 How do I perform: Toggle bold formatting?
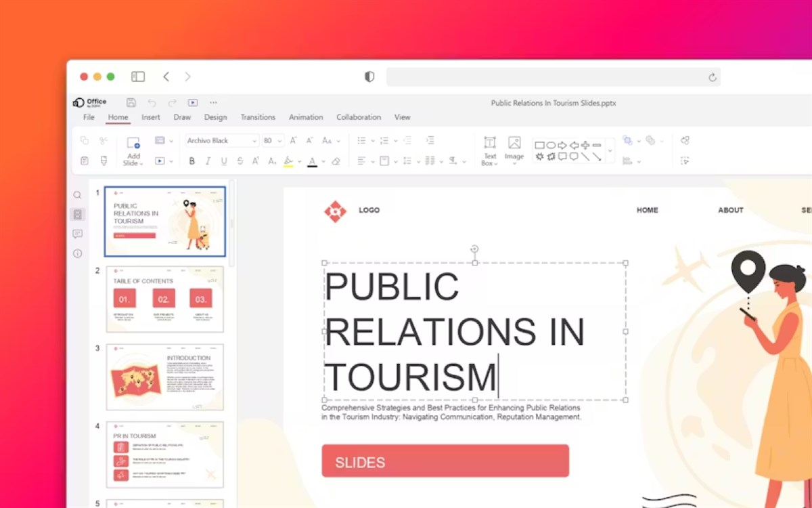(x=192, y=161)
